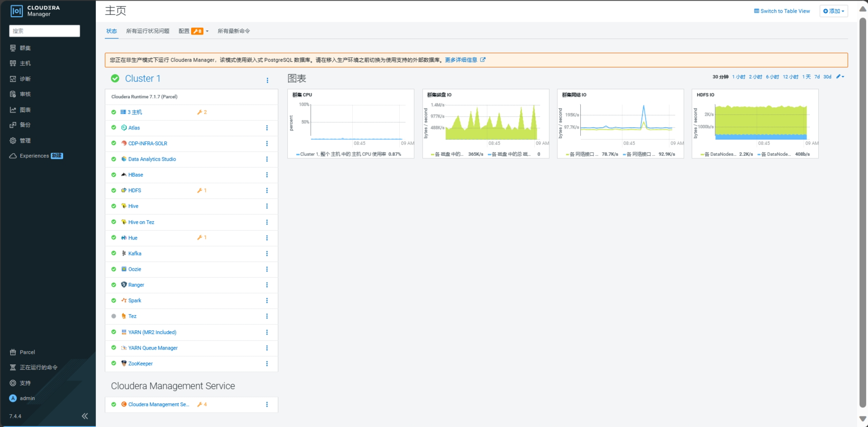Open the HBase actions kebab menu
This screenshot has width=868, height=427.
pos(267,175)
